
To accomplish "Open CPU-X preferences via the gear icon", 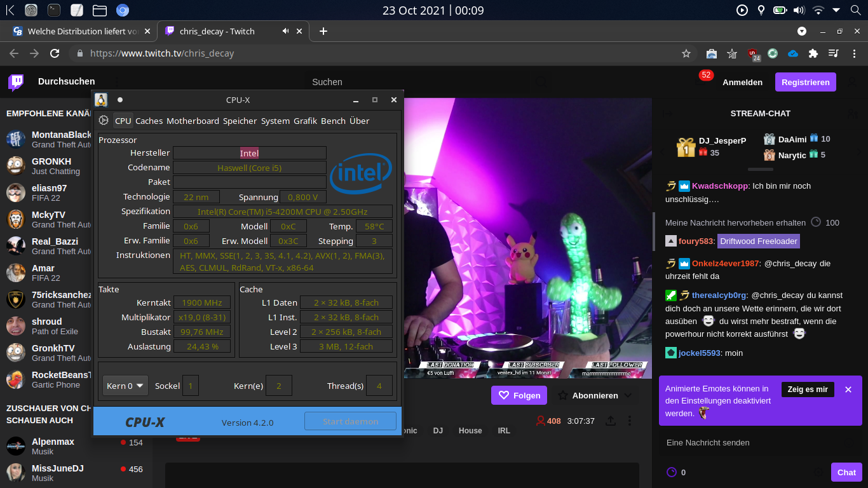I will [103, 121].
